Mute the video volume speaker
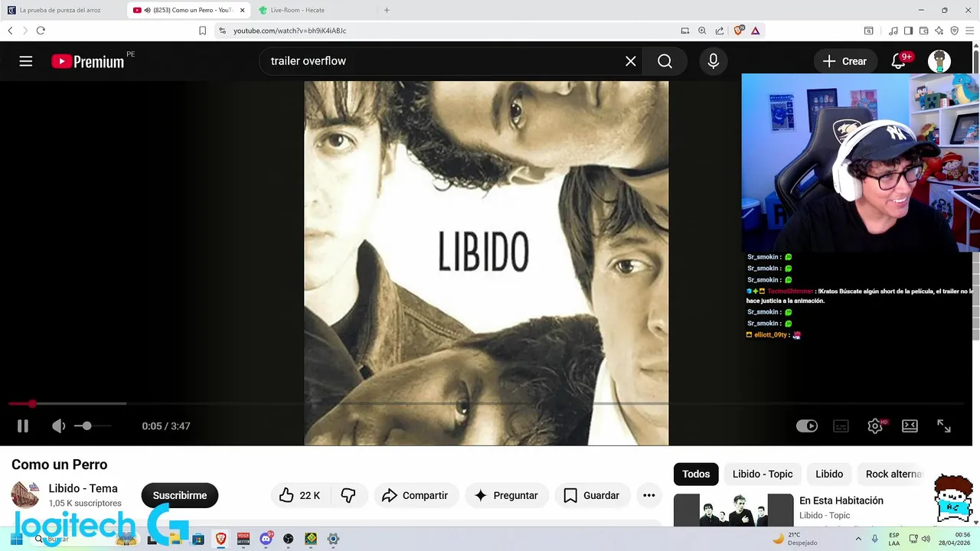The image size is (980, 551). pyautogui.click(x=59, y=426)
